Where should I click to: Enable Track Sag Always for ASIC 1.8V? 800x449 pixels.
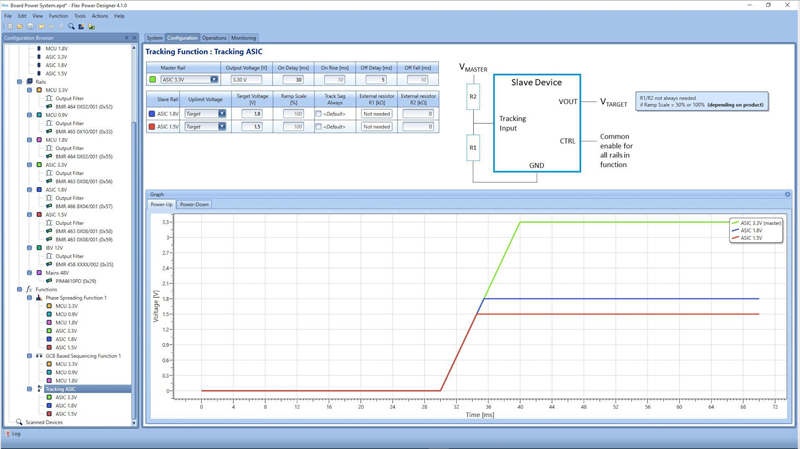[319, 114]
